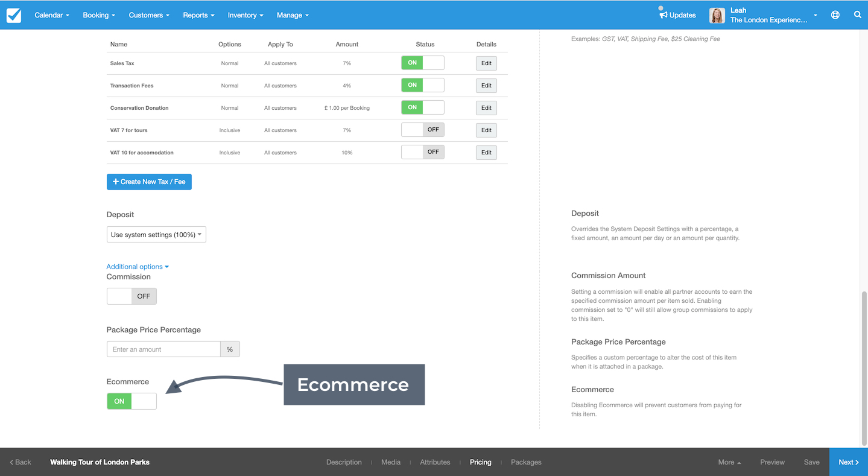
Task: Click Preview in the bottom bar
Action: pyautogui.click(x=772, y=462)
